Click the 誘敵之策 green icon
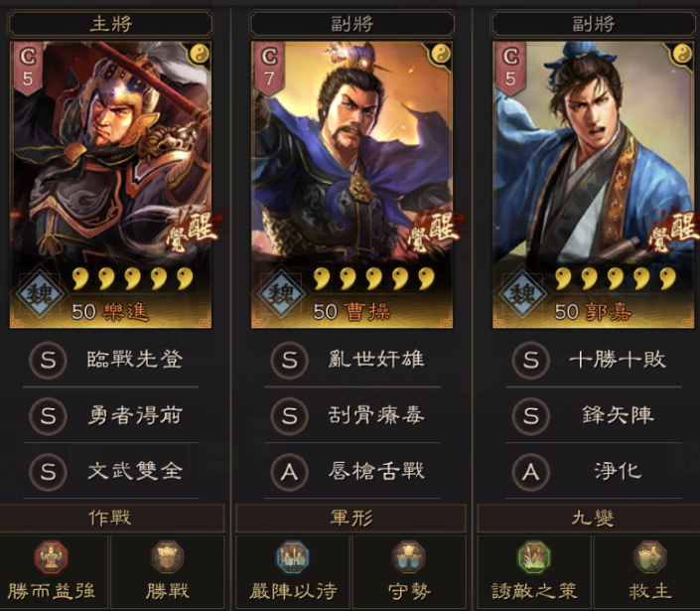The height and width of the screenshot is (611, 700). 534,557
